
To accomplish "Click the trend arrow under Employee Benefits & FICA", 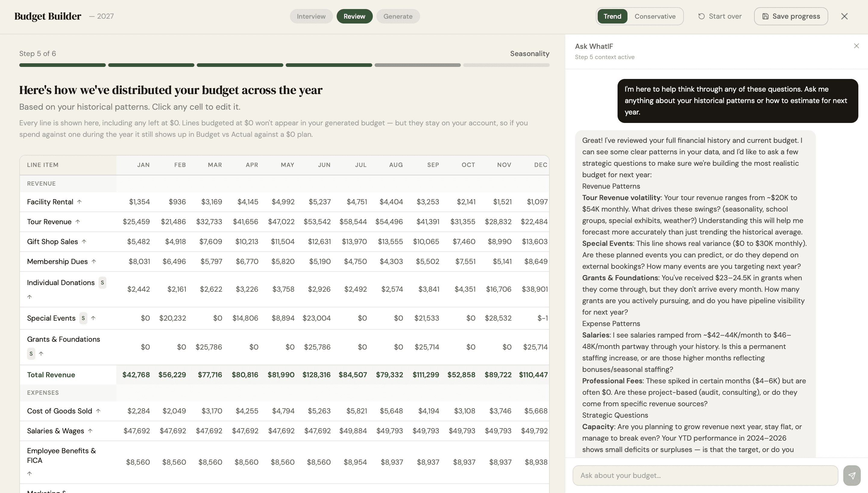I will 30,473.
